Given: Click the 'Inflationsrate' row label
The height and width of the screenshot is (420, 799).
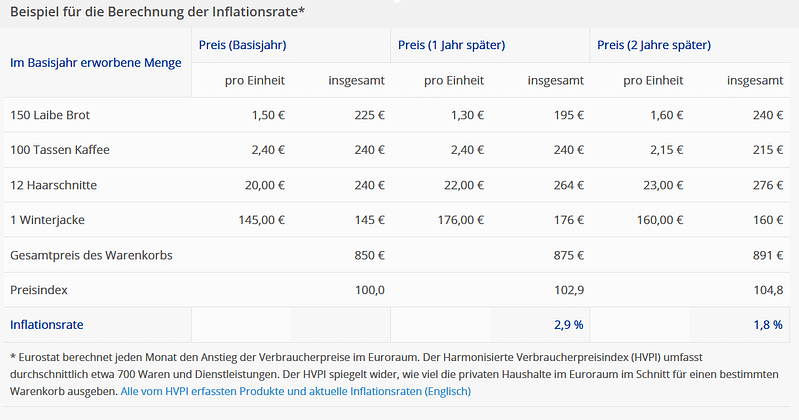Looking at the screenshot, I should (x=46, y=325).
